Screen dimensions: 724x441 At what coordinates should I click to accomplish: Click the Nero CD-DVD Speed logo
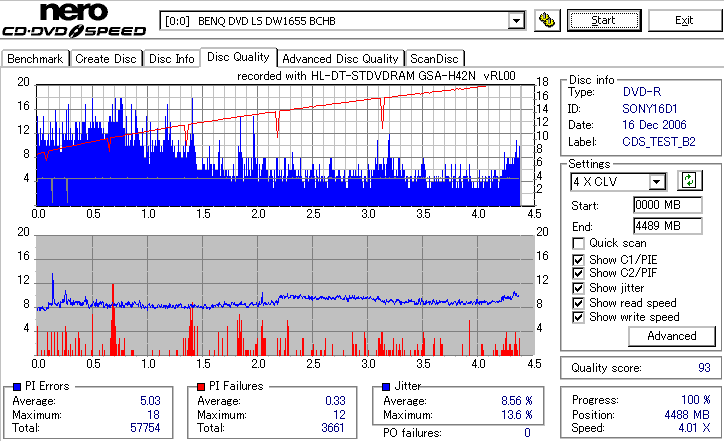[x=74, y=20]
